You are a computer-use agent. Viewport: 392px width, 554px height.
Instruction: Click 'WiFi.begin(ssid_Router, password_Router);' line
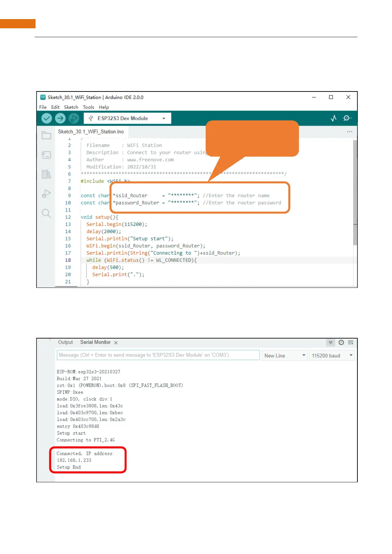tap(146, 246)
